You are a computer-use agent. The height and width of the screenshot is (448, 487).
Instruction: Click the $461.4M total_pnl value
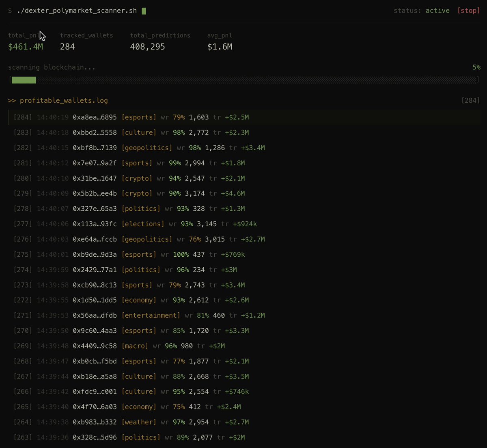coord(26,47)
